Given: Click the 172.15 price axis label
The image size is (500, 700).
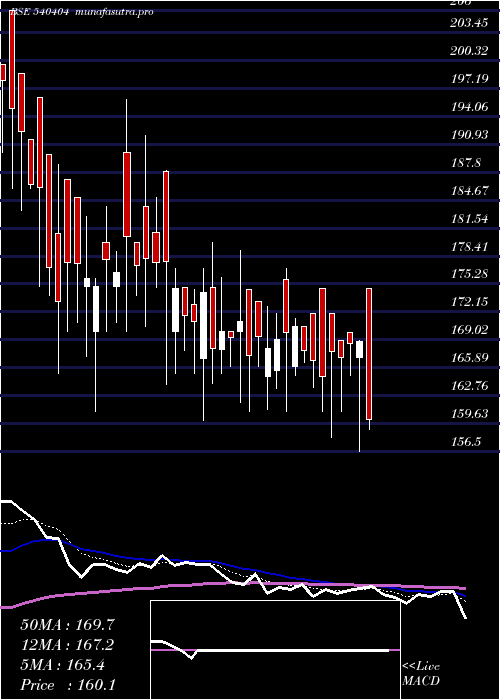Looking at the screenshot, I should (x=469, y=302).
